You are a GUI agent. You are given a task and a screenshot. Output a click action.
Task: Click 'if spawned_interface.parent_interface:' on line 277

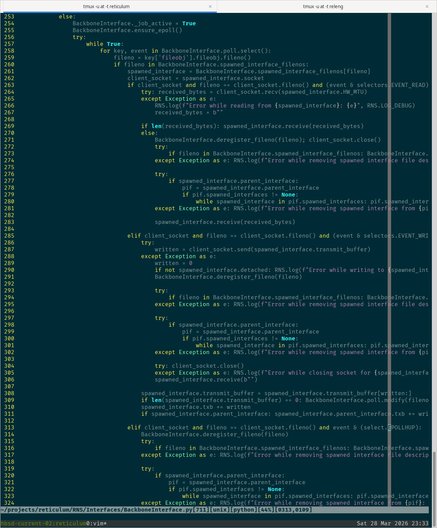pos(233,181)
